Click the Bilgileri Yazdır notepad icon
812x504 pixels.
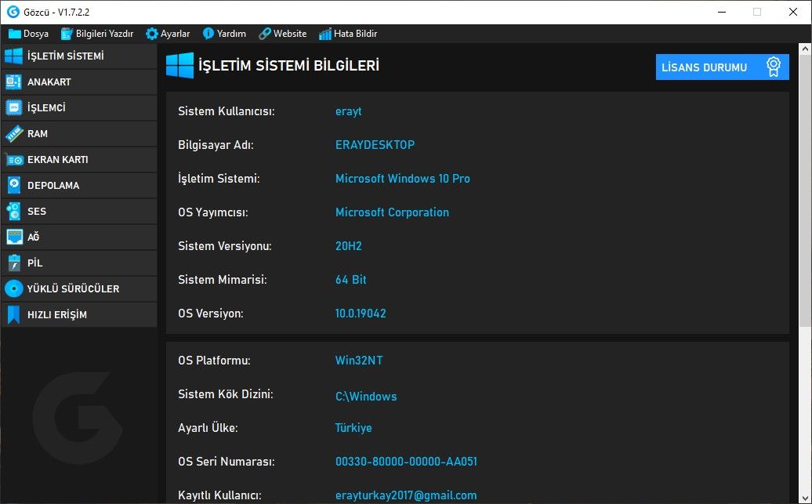[67, 34]
